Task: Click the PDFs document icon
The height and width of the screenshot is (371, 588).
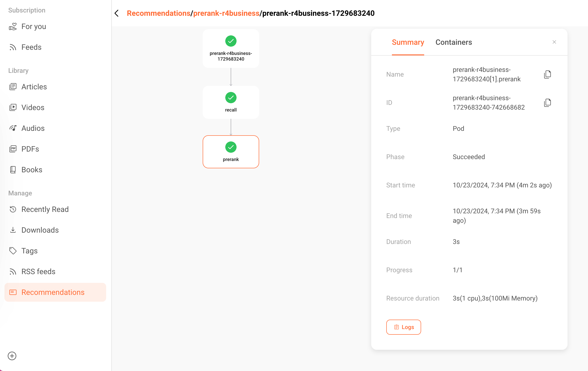Action: pyautogui.click(x=13, y=149)
